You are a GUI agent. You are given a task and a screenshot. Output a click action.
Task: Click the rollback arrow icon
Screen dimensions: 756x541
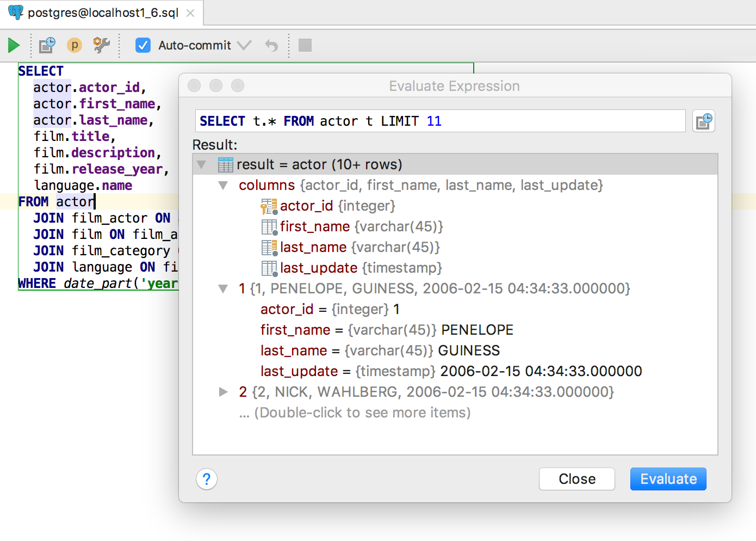[x=271, y=45]
